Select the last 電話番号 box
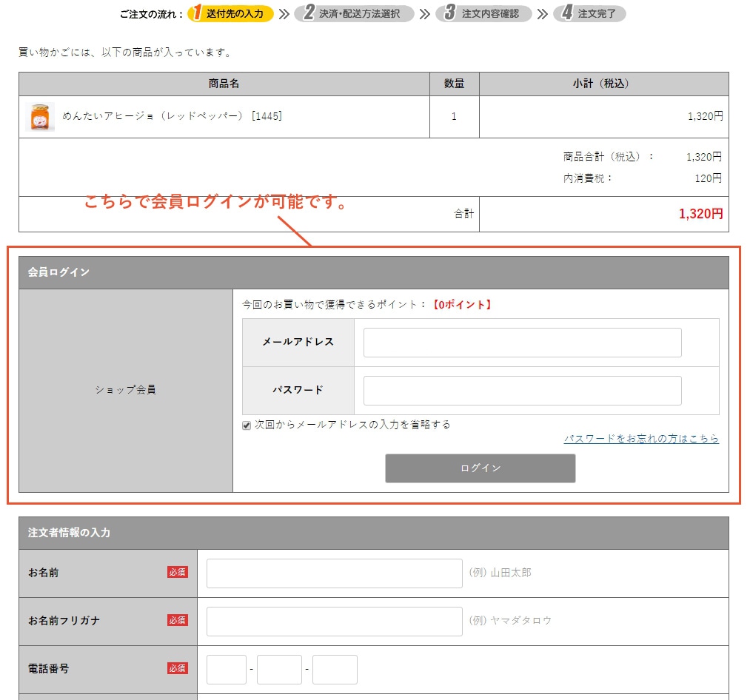This screenshot has height=700, width=750. (335, 670)
